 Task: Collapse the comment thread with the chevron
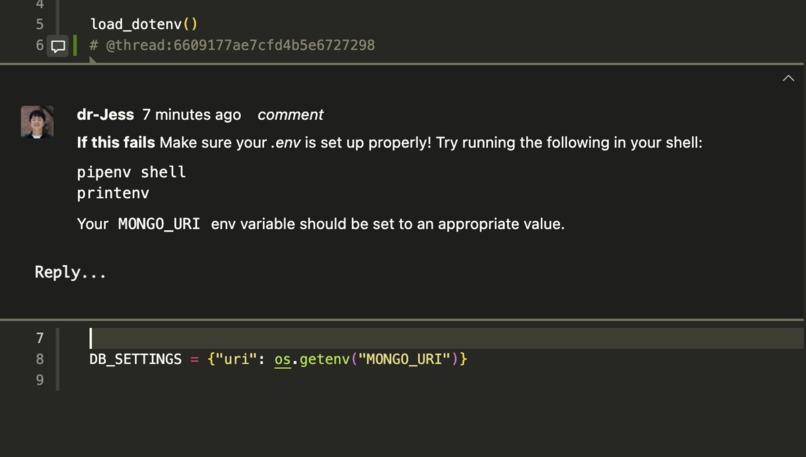[x=788, y=79]
